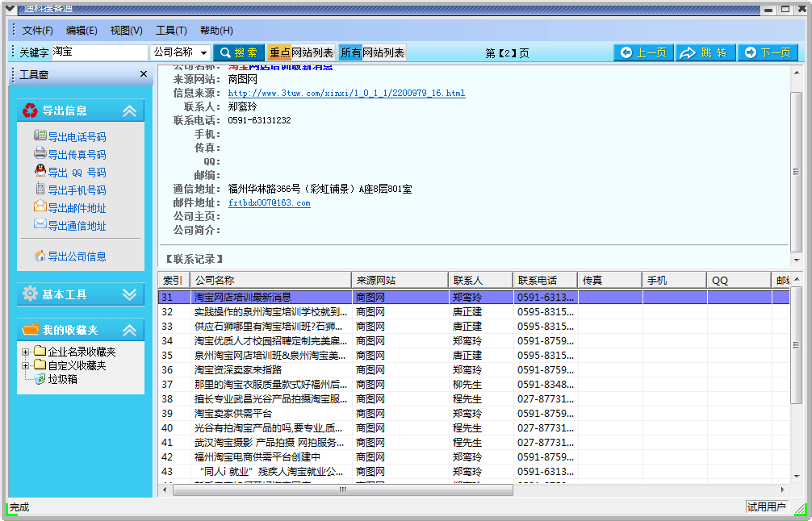Open the 垃圾箱 trash item
The image size is (812, 521).
62,379
